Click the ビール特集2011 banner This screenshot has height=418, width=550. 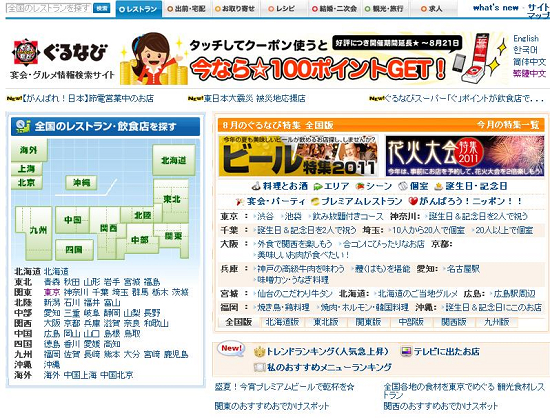297,156
